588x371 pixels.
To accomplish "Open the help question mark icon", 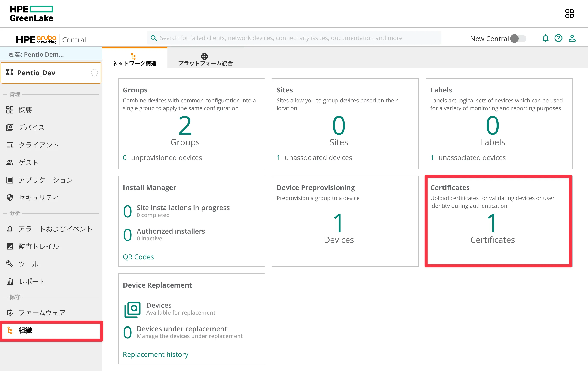I will (558, 38).
